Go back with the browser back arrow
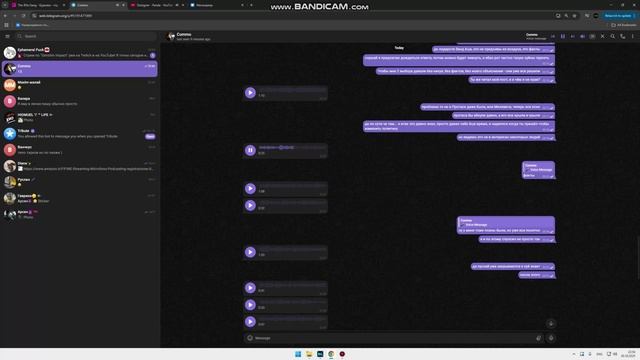 (5, 16)
